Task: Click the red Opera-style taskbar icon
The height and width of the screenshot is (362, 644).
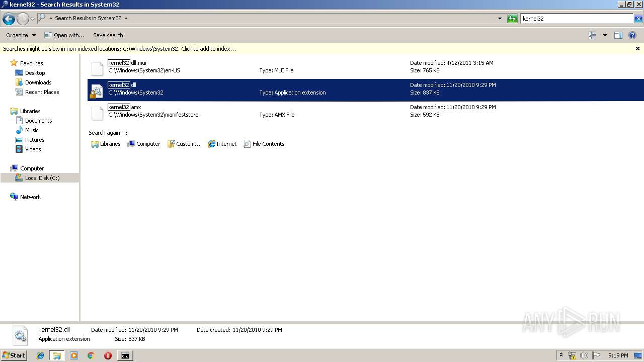Action: tap(108, 355)
